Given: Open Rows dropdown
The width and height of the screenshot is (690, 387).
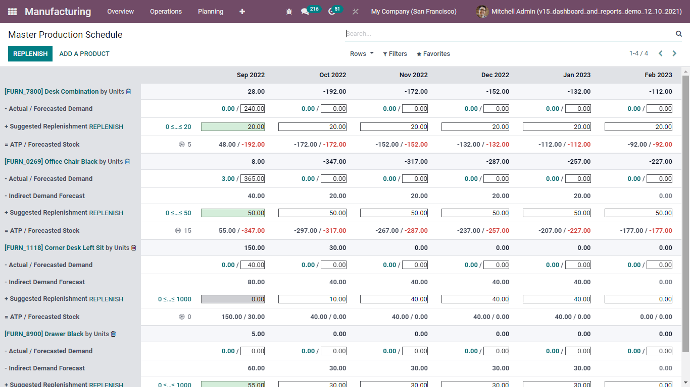Looking at the screenshot, I should click(361, 54).
